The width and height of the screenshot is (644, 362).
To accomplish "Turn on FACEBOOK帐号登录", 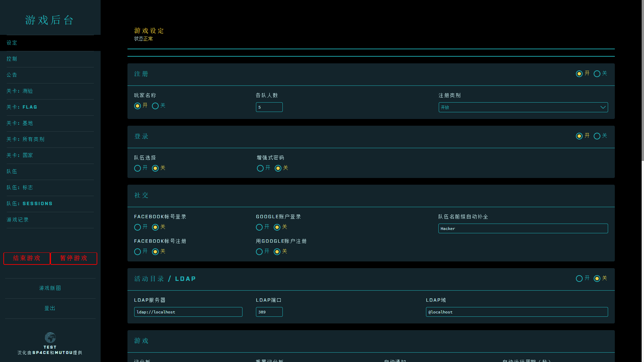I will 137,227.
